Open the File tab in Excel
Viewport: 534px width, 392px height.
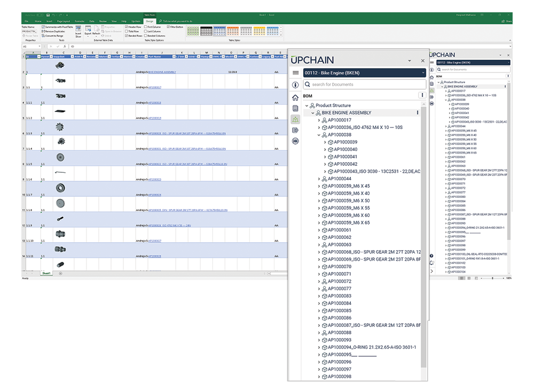[26, 21]
